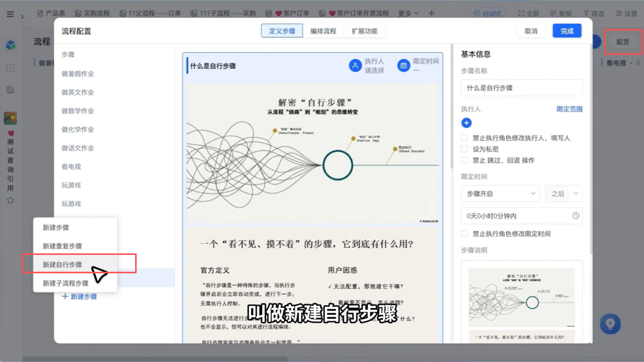Open the hamburger menu icon at top left
The width and height of the screenshot is (644, 362).
click(x=10, y=14)
